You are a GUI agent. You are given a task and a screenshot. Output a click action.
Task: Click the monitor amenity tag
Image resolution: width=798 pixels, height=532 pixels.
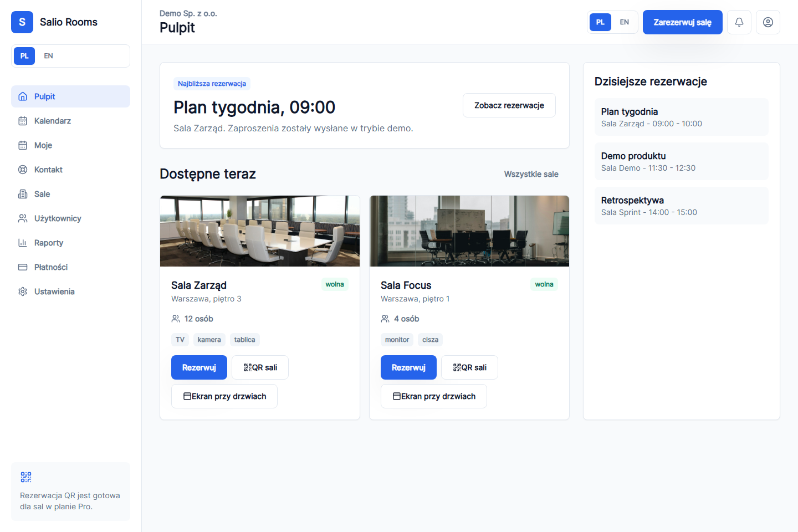397,340
